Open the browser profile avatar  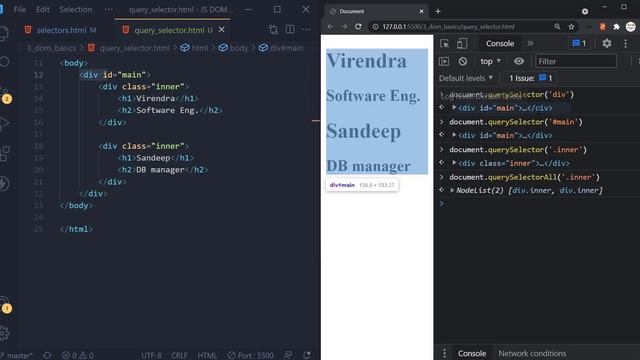631,27
